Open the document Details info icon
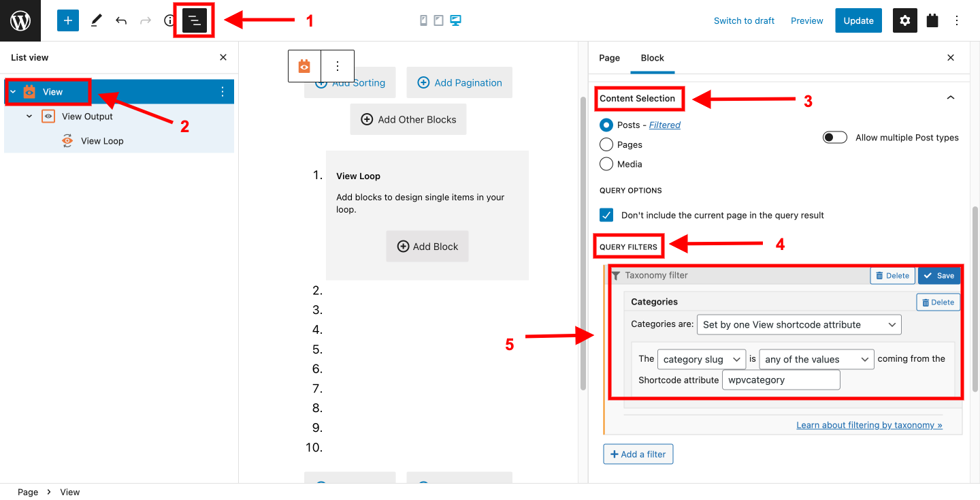Image resolution: width=980 pixels, height=500 pixels. (169, 20)
